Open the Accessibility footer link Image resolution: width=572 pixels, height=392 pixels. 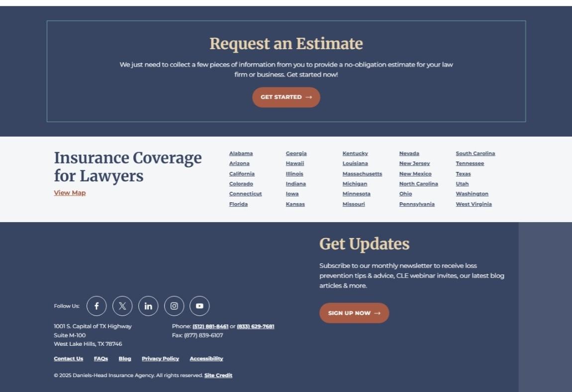click(x=206, y=359)
